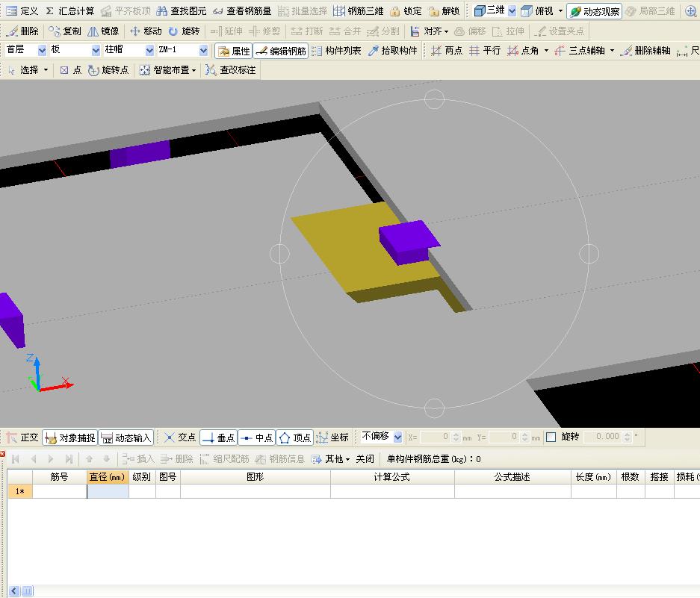Select 三点辅轴 three-point auxiliary axis
The image size is (700, 598).
tap(580, 51)
